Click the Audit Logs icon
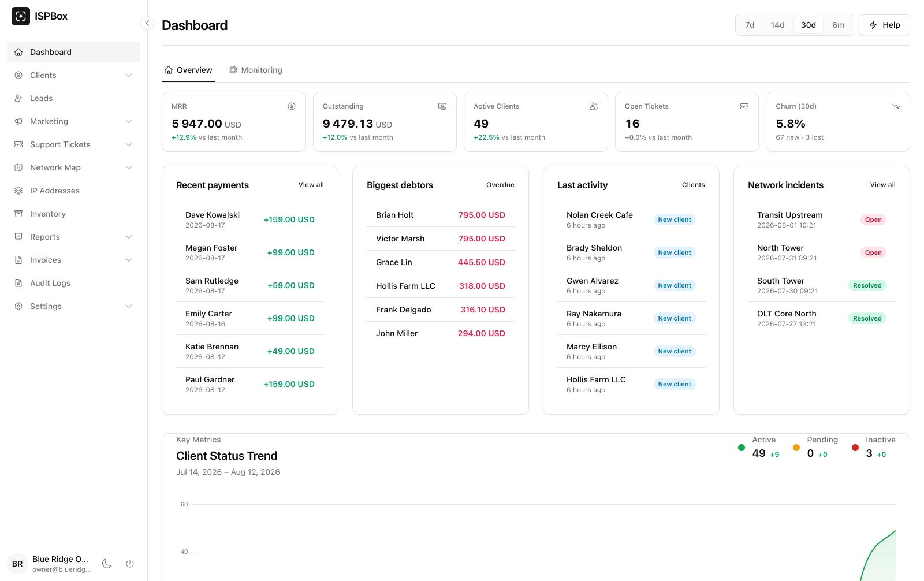Screen dimensions: 924x581 pyautogui.click(x=18, y=283)
